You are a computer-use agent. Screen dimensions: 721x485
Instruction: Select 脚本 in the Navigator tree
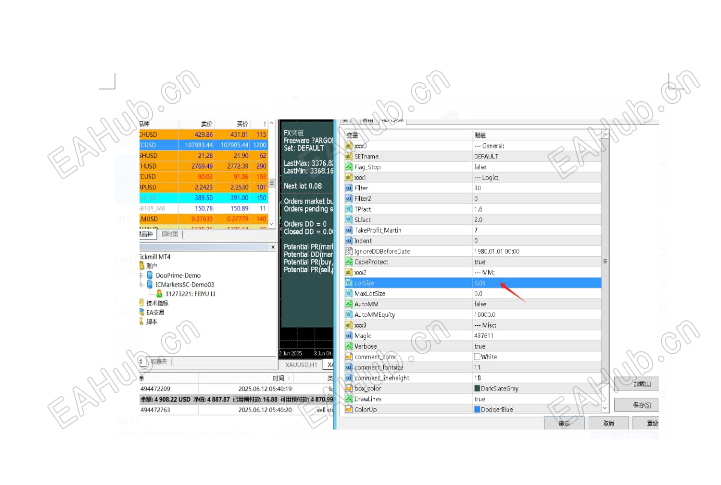coord(152,322)
